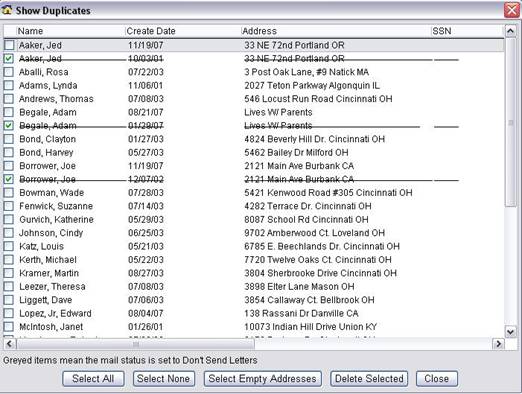Check the Borrower, Joe 11/19/07 checkbox

point(9,166)
